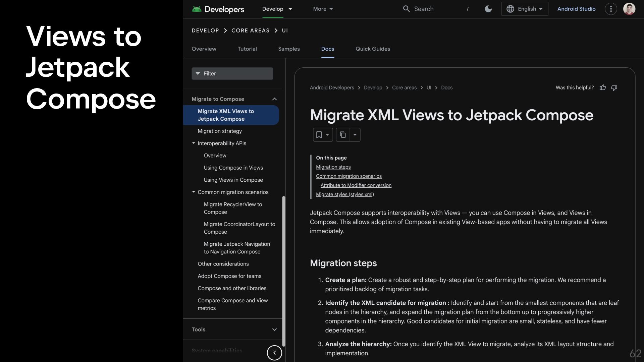
Task: Open the three-dot more options menu
Action: pos(611,9)
